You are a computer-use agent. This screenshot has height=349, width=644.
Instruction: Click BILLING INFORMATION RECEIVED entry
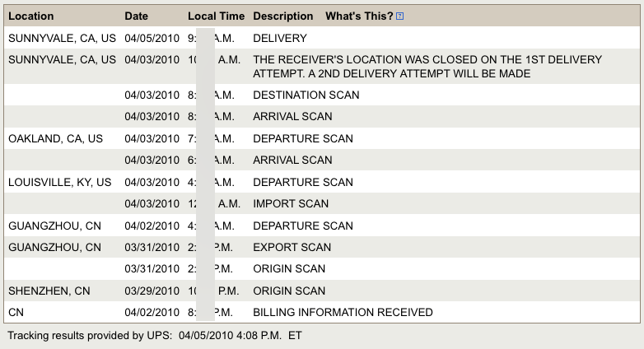(343, 313)
